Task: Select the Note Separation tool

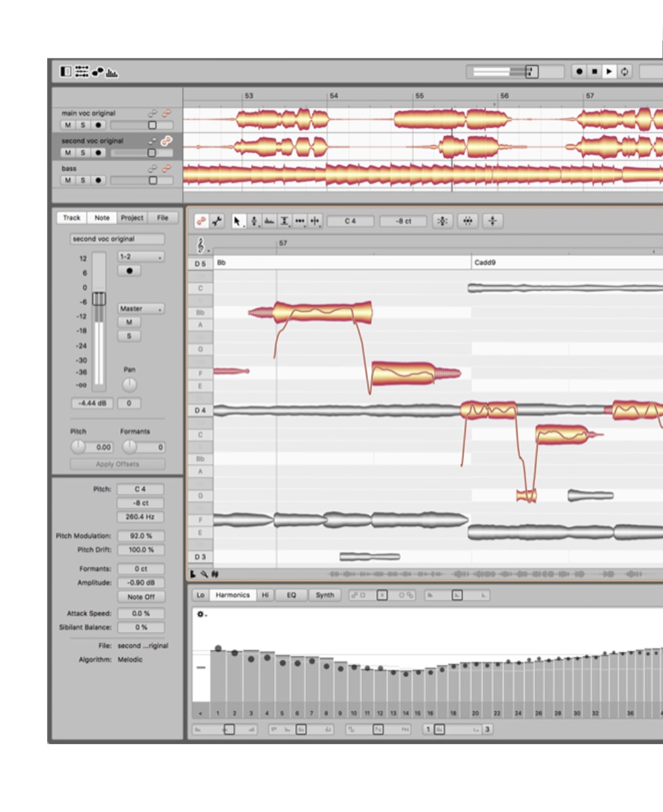Action: (x=315, y=221)
